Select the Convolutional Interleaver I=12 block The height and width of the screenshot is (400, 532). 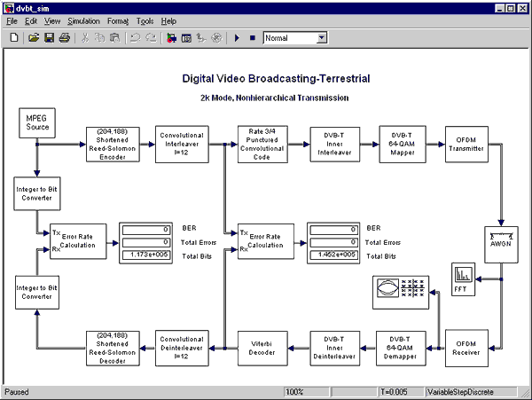(x=182, y=145)
